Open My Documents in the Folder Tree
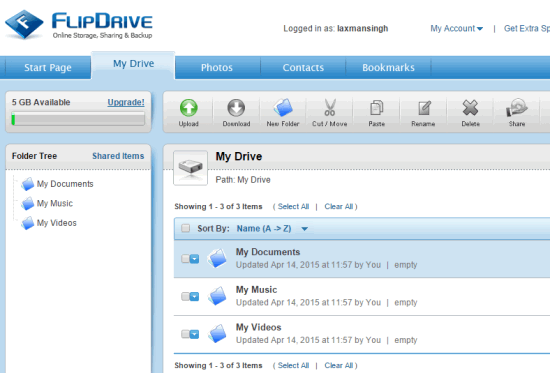 point(65,184)
